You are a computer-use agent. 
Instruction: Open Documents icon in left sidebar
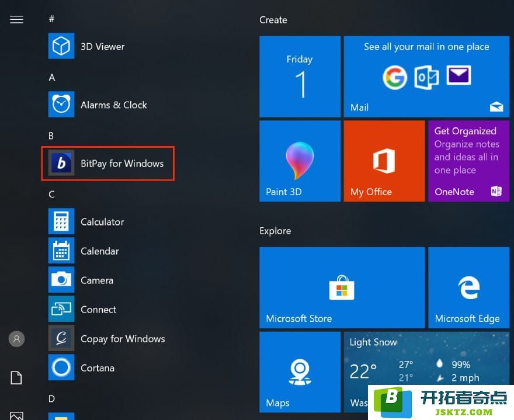(16, 378)
